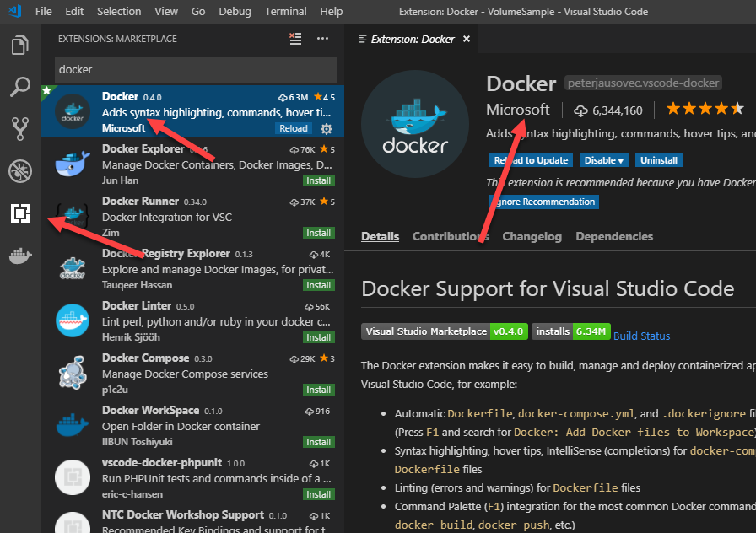The height and width of the screenshot is (533, 756).
Task: Open the Docker view in activity bar
Action: 20,256
